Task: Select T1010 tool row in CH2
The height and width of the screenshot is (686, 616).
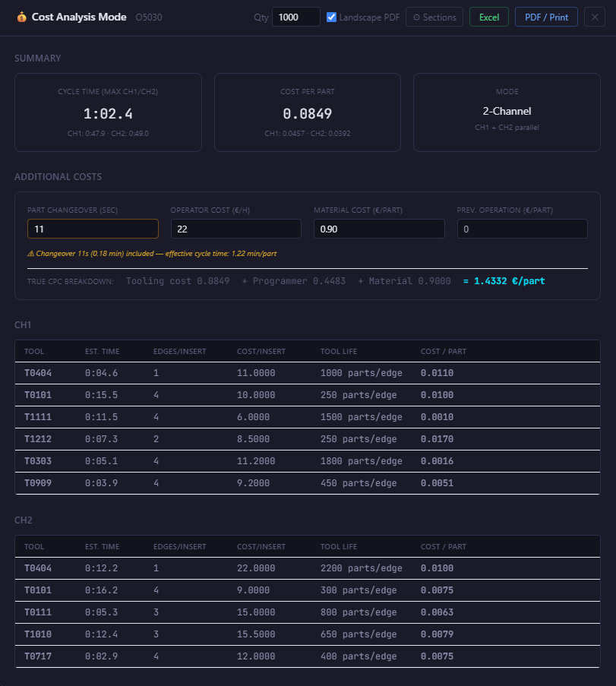Action: pyautogui.click(x=307, y=634)
